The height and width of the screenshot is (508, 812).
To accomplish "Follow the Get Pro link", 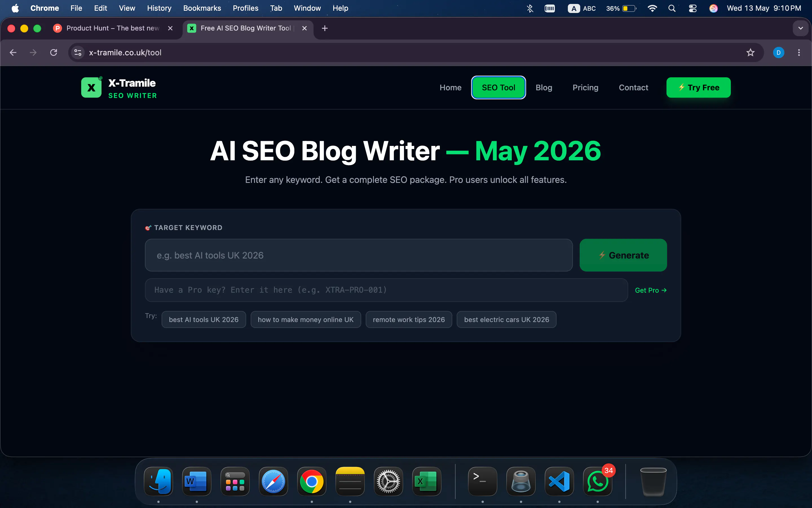I will pyautogui.click(x=651, y=290).
